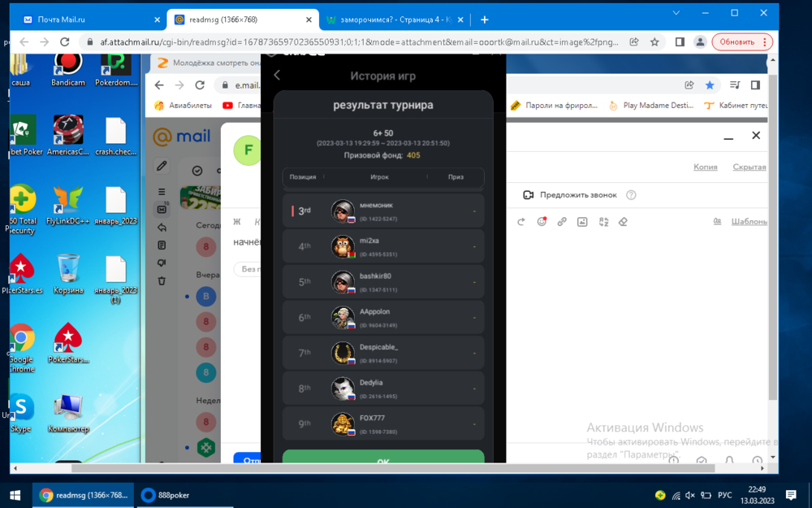This screenshot has width=812, height=508.
Task: Click the Предложить звонок link
Action: [x=578, y=195]
